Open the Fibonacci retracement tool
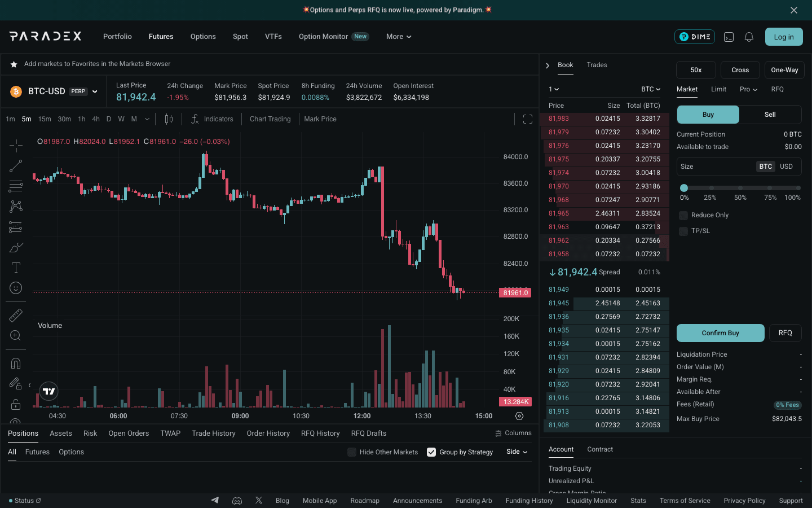Screen dimensions: 812x508 pos(16,186)
